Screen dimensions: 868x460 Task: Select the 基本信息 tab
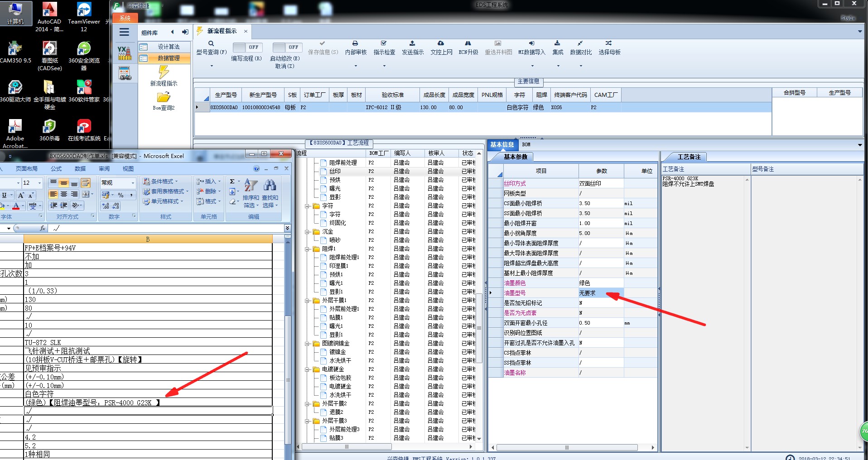(x=502, y=144)
